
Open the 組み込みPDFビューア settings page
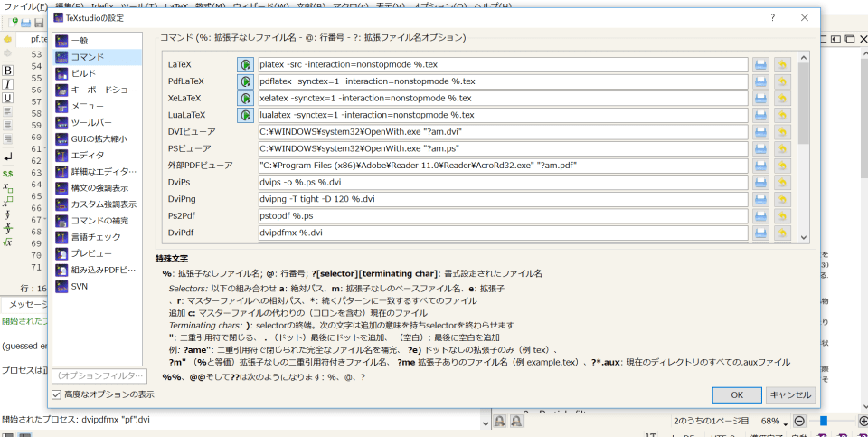(x=98, y=270)
